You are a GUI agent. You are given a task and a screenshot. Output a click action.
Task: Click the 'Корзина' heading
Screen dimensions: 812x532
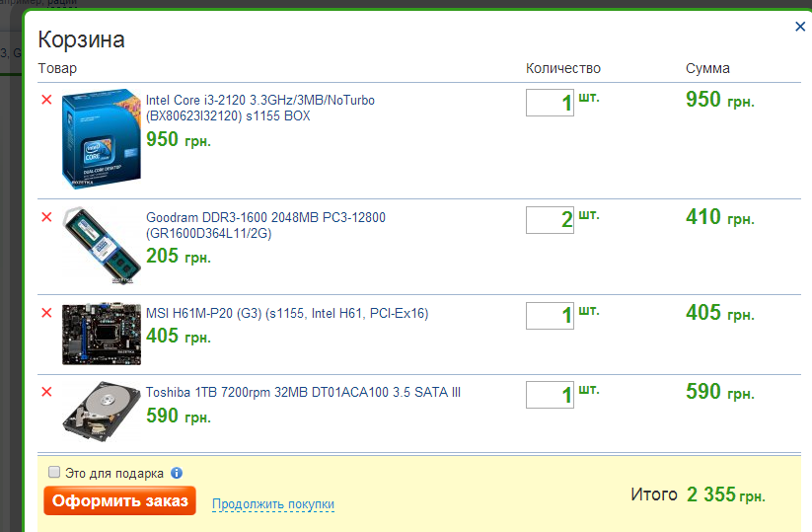[x=81, y=39]
